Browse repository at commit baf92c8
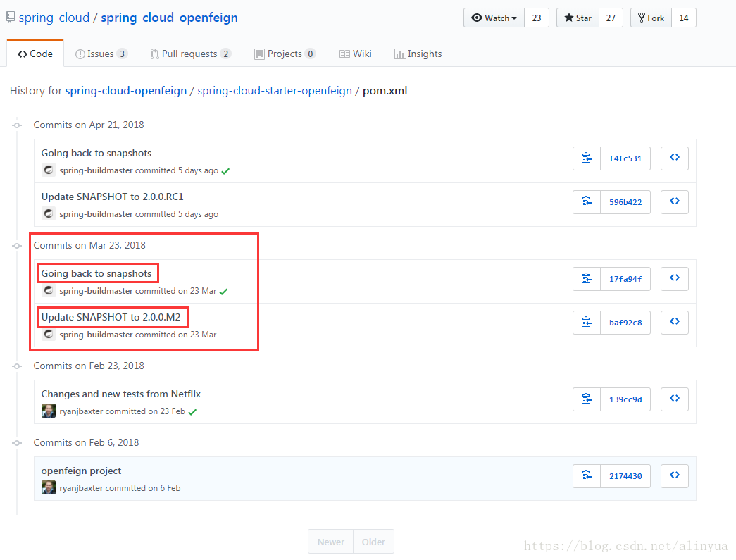 pos(675,323)
